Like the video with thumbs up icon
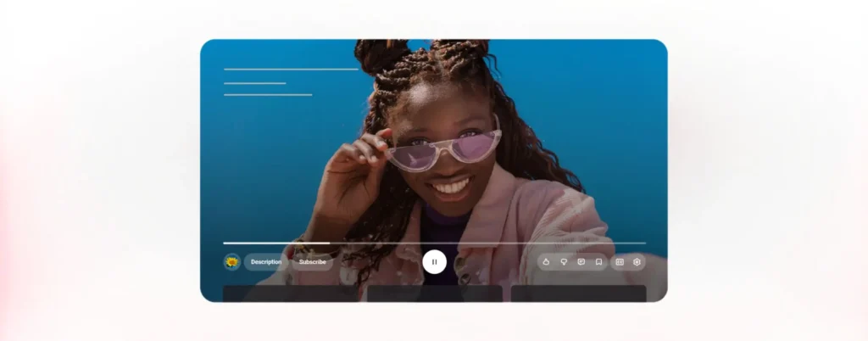 click(x=546, y=262)
